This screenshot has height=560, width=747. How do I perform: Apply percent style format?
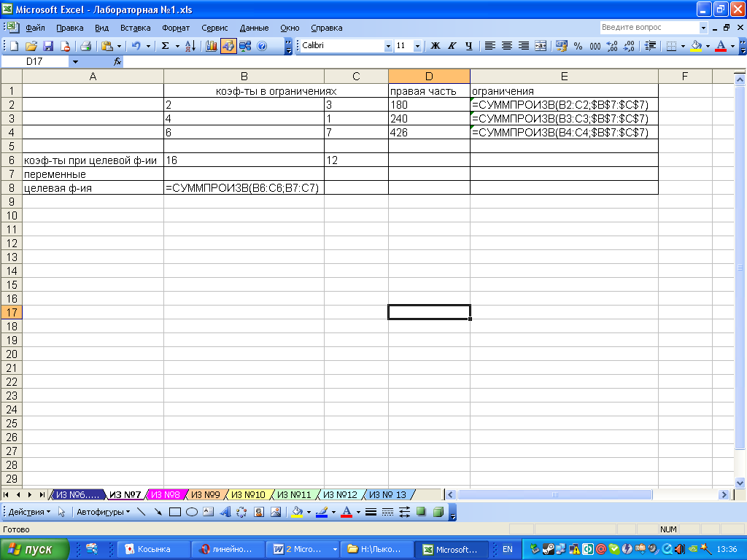tap(578, 46)
